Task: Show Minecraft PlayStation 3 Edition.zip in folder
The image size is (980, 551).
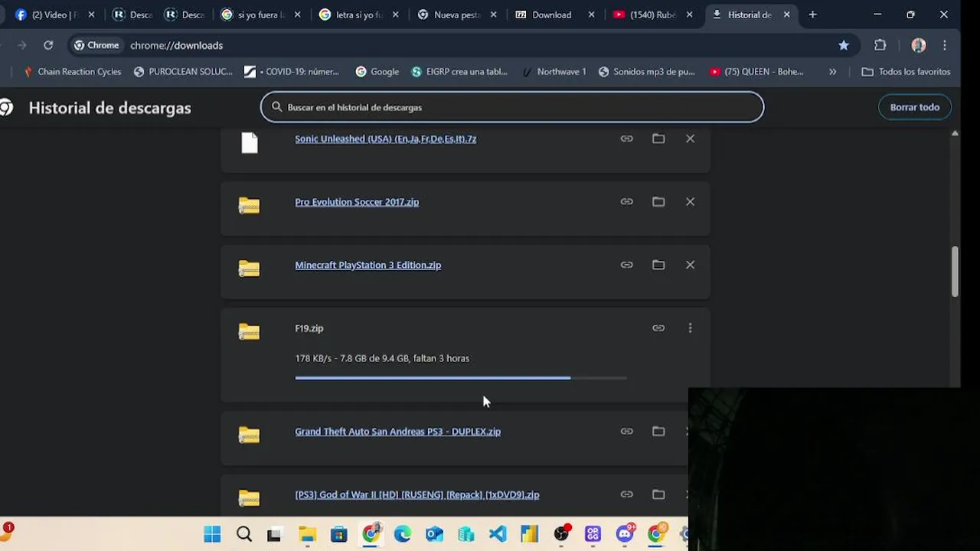Action: 658,265
